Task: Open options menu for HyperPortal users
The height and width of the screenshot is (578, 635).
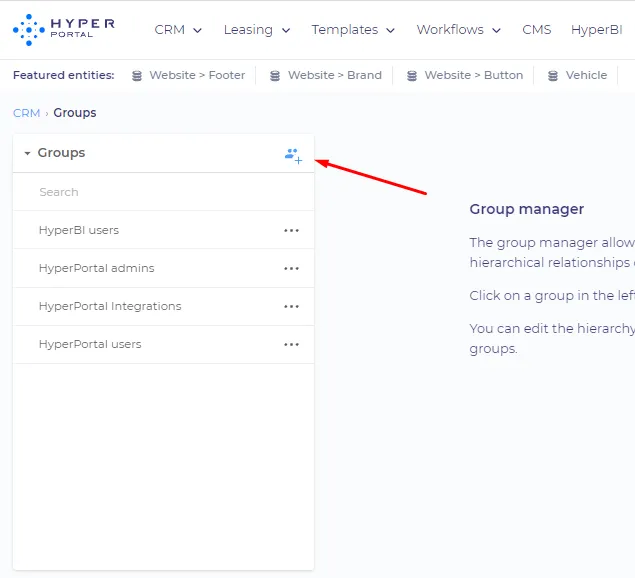Action: [291, 345]
